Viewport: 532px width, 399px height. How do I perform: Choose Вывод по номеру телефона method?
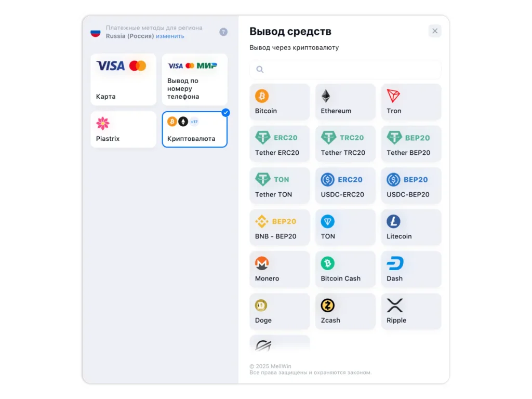tap(194, 79)
